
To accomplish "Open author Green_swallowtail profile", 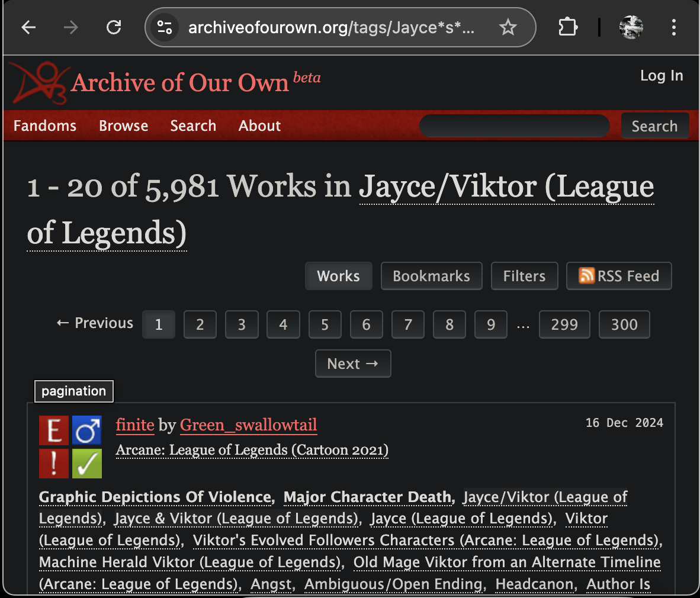I will (248, 425).
